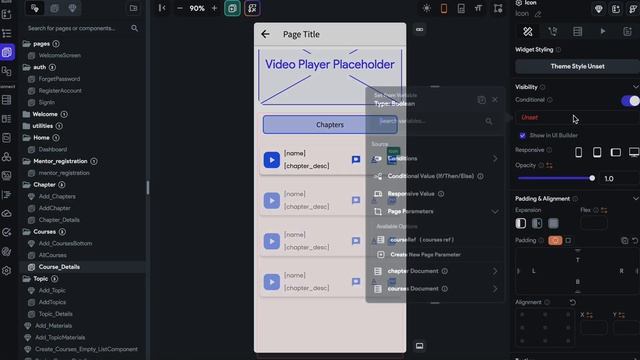Open the text size settings icon

(478, 8)
